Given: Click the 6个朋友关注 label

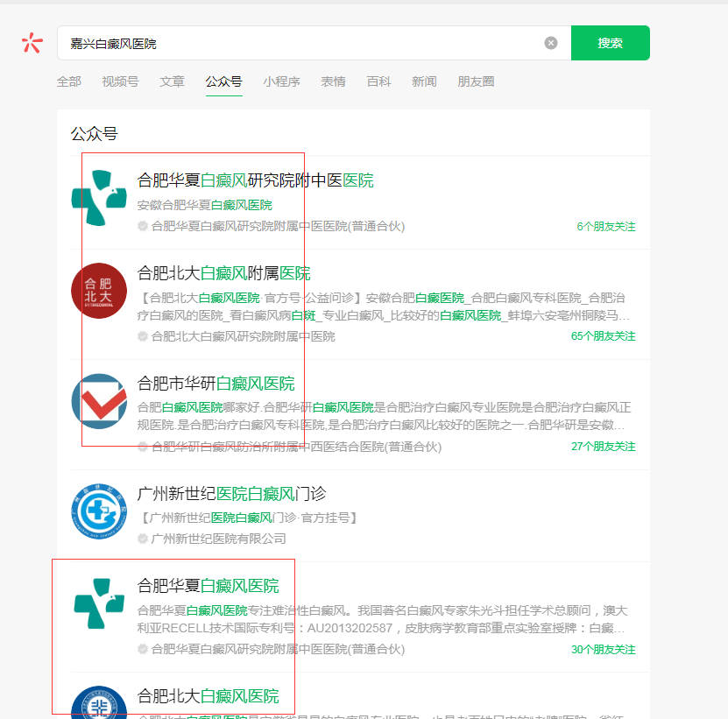Looking at the screenshot, I should [x=606, y=227].
